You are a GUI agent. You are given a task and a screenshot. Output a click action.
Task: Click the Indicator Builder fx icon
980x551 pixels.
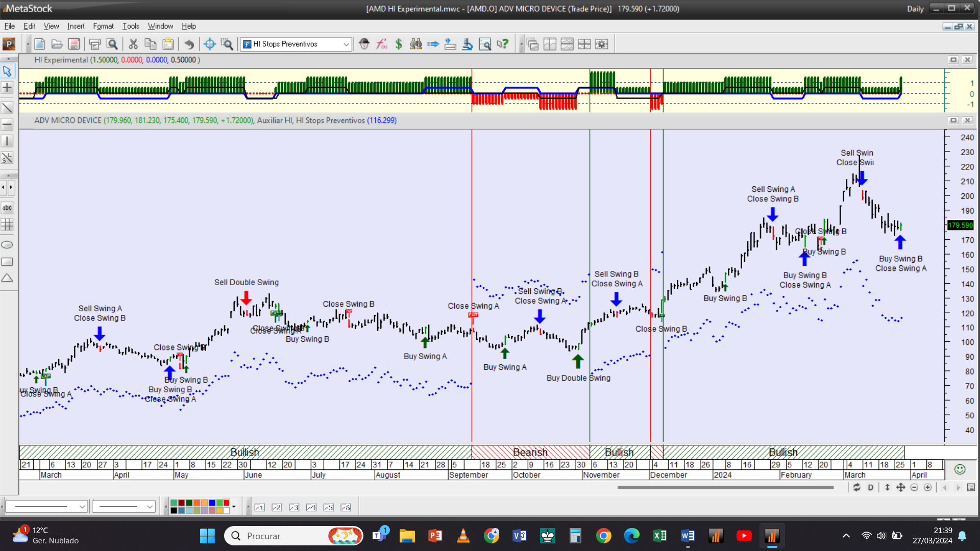(381, 44)
